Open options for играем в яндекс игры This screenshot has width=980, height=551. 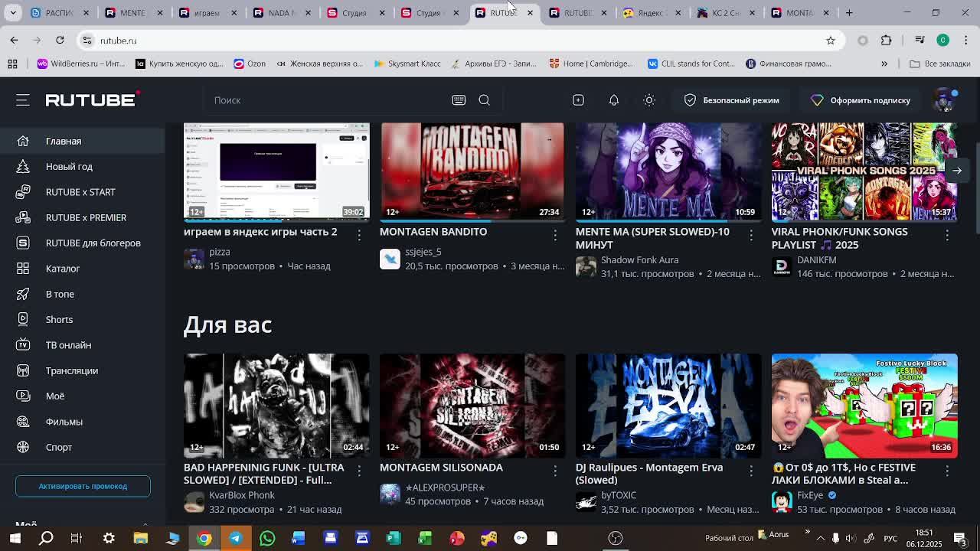click(359, 236)
